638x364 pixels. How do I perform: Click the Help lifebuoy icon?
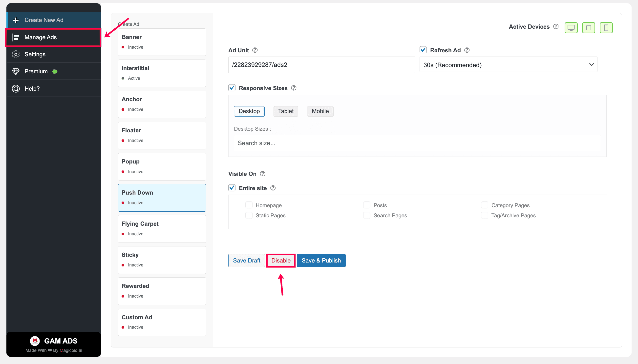pos(16,88)
